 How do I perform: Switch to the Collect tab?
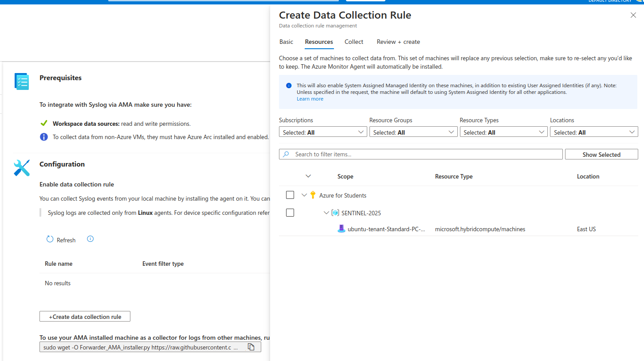click(x=354, y=42)
